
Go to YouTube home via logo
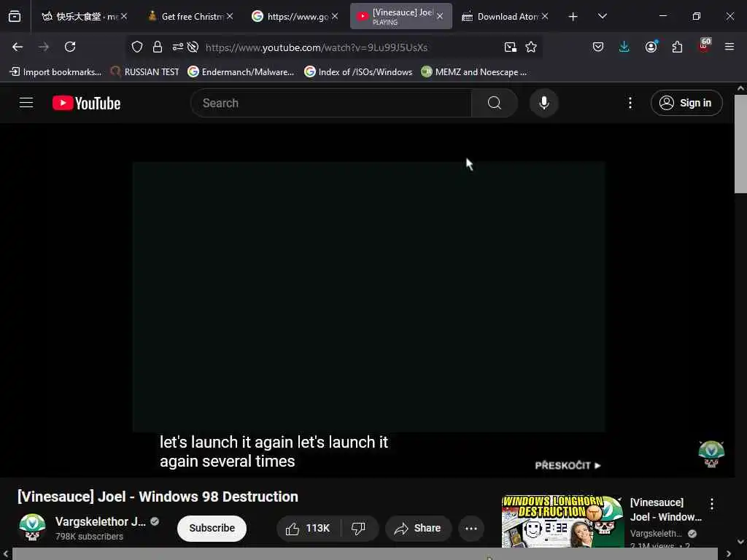86,103
